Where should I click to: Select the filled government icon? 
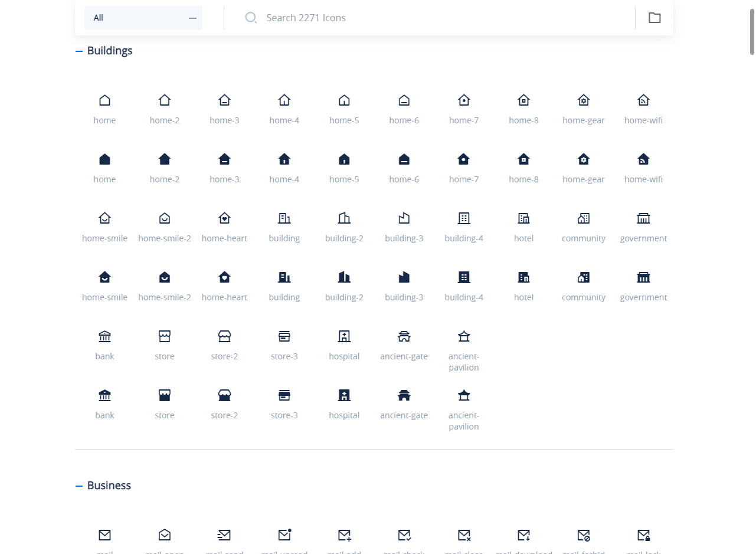pyautogui.click(x=643, y=277)
